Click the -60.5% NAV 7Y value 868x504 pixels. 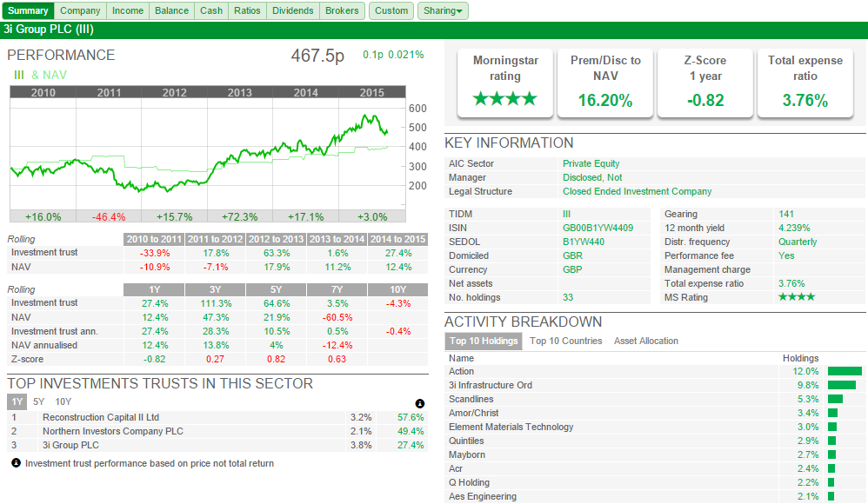337,317
